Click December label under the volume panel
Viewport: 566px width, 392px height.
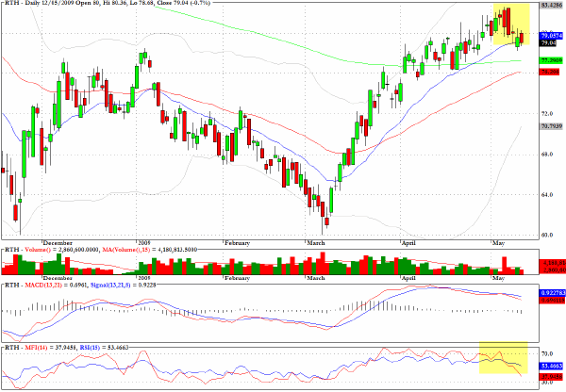(x=58, y=278)
